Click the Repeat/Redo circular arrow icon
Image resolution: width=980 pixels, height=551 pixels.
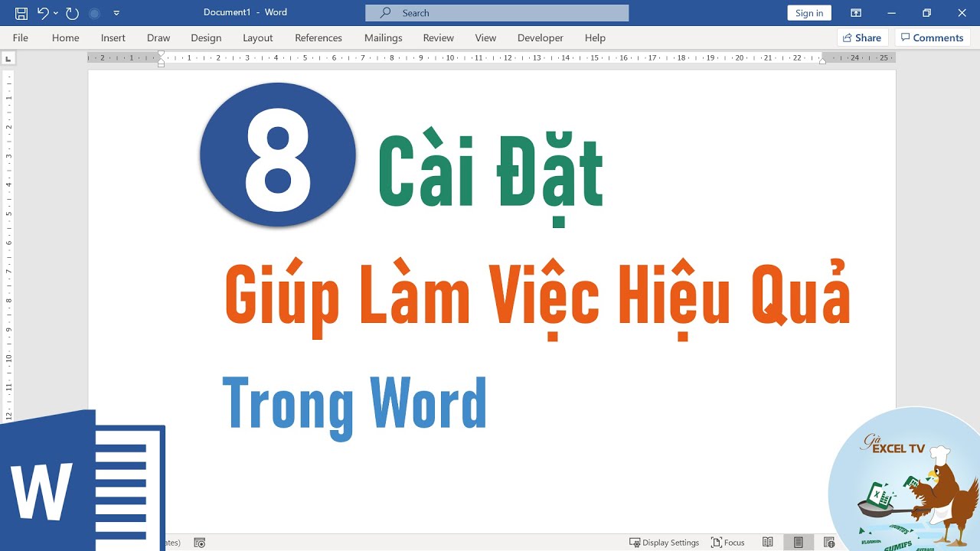(72, 13)
